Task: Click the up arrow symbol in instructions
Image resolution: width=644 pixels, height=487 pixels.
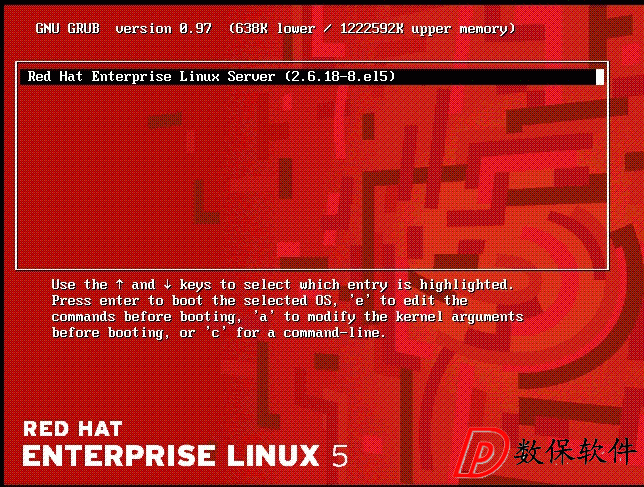Action: point(120,284)
